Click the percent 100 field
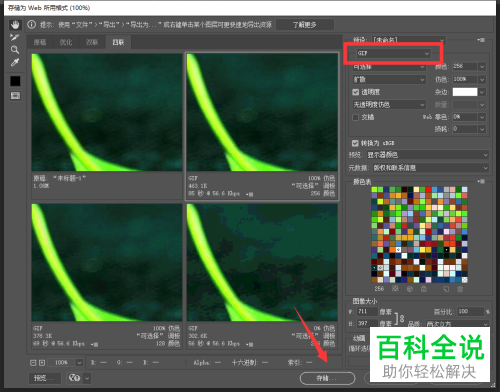The width and height of the screenshot is (500, 392). (470, 312)
